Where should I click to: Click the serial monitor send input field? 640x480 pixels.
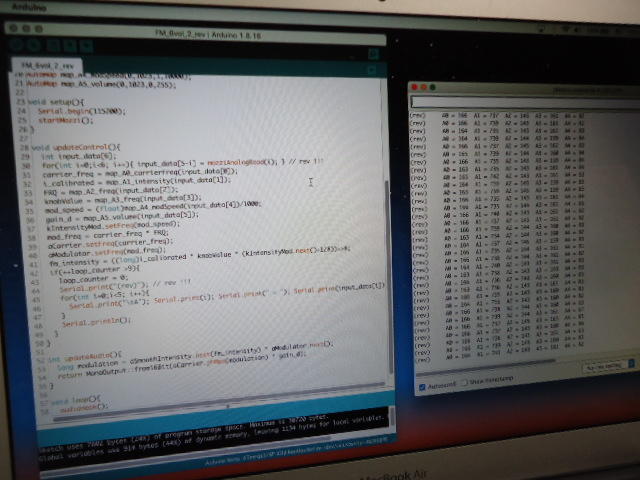point(526,102)
